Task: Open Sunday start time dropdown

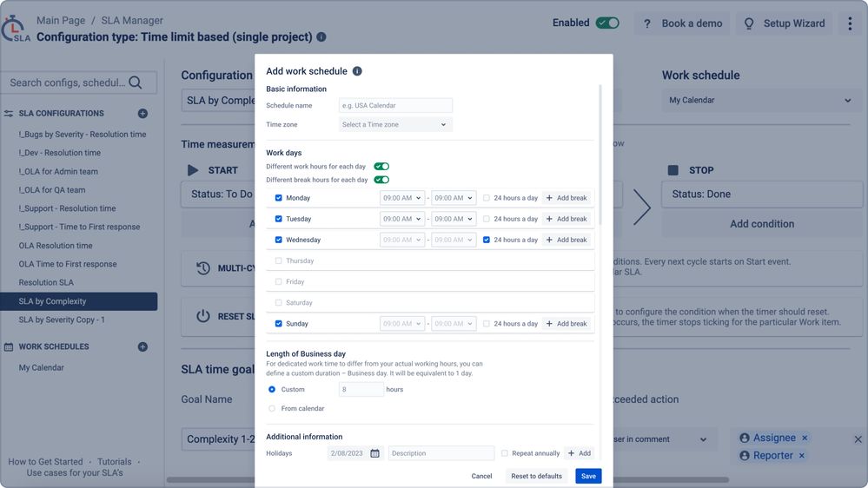Action: point(402,324)
